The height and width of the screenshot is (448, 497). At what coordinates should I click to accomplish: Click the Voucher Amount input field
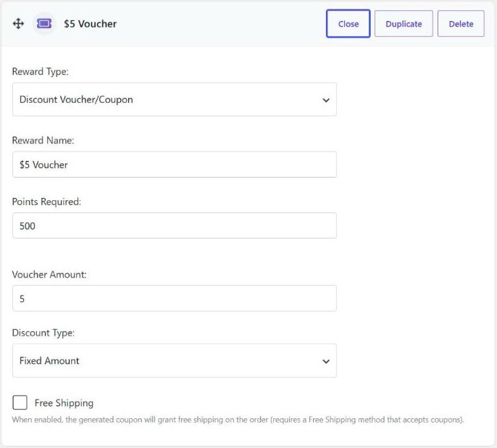[x=175, y=299]
